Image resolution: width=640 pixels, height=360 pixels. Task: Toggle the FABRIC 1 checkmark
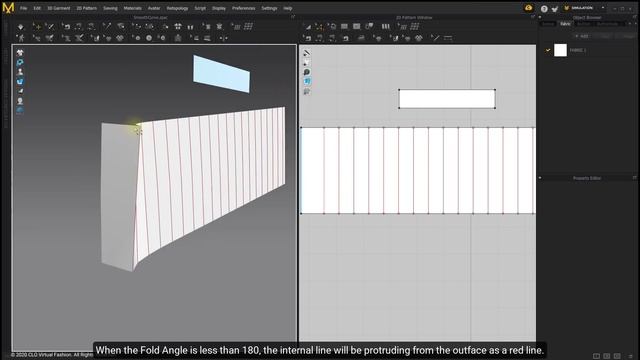coord(548,50)
